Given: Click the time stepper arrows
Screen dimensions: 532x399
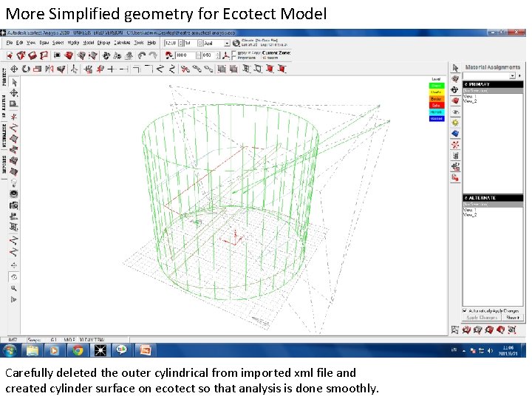Looking at the screenshot, I should click(x=181, y=44).
